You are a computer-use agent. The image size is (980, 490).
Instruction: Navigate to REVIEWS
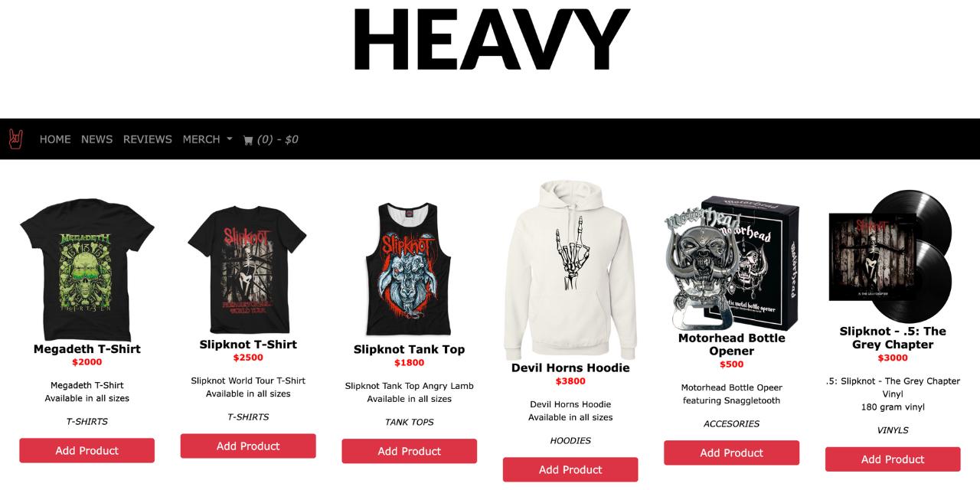(x=148, y=139)
